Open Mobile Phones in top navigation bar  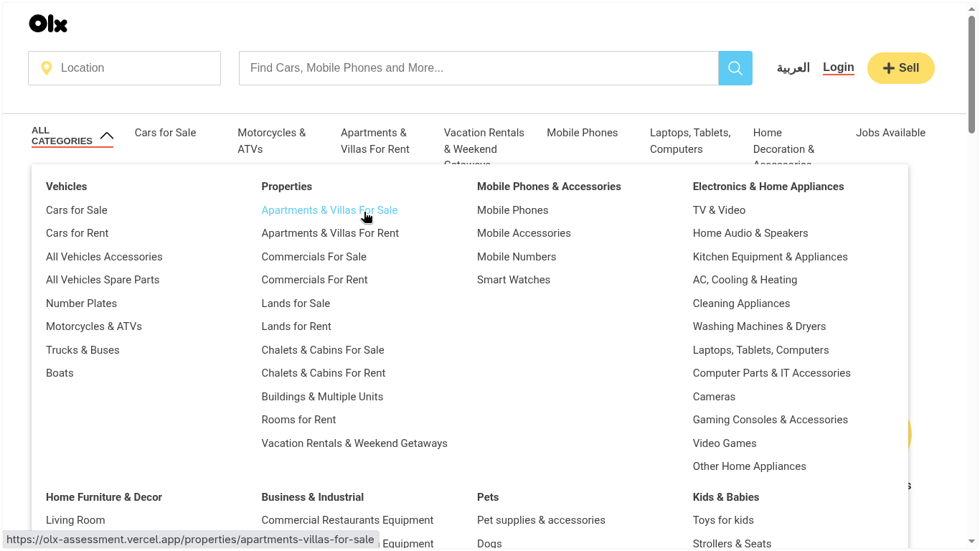tap(583, 133)
